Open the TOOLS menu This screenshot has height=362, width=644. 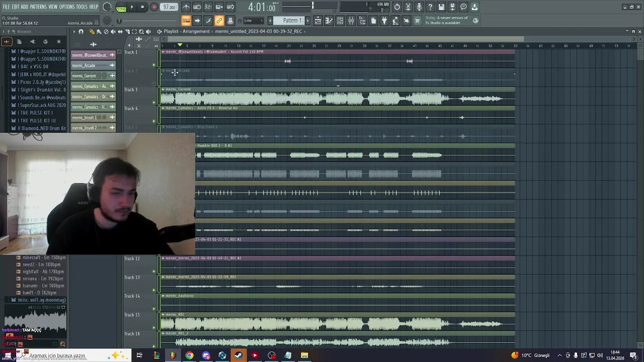[82, 7]
